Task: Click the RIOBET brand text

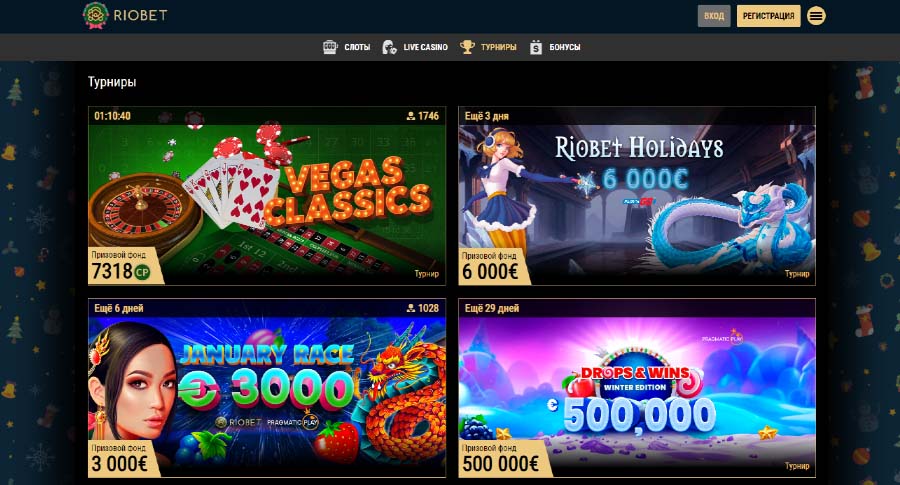Action: [x=140, y=15]
